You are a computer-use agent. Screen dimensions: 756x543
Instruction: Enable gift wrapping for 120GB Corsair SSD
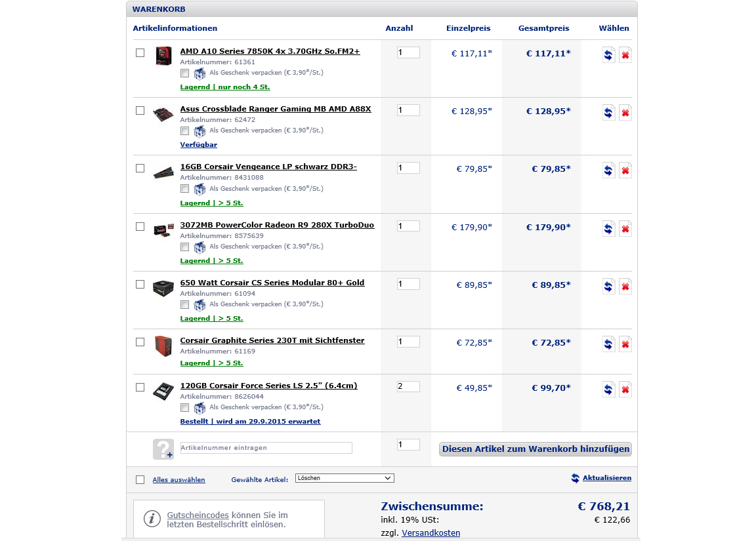coord(184,408)
